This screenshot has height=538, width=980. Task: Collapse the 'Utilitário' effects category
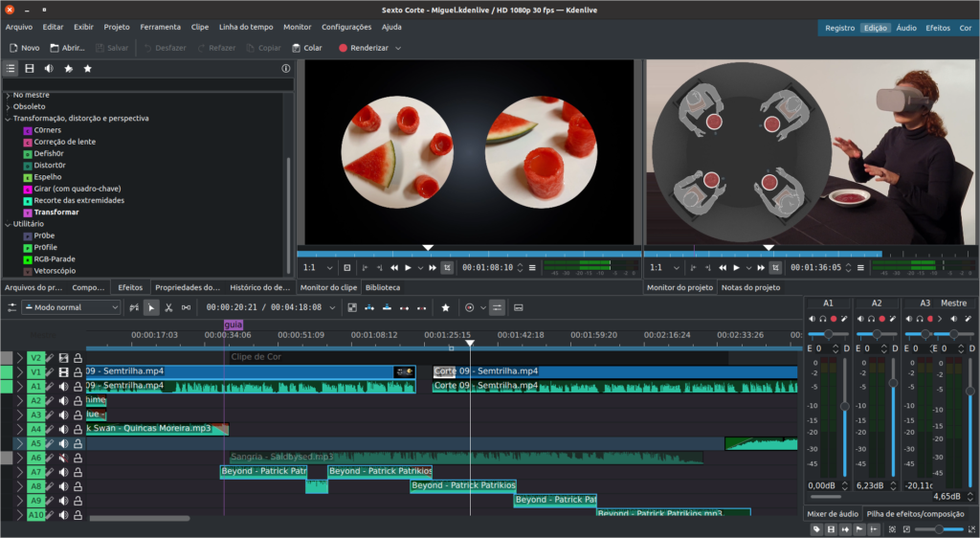tap(9, 223)
